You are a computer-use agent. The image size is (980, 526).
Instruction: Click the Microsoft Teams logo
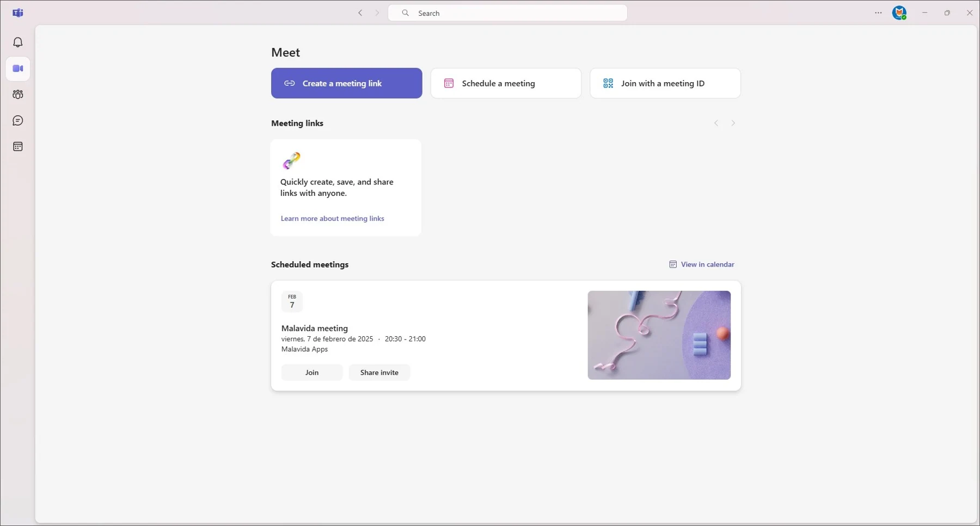18,13
